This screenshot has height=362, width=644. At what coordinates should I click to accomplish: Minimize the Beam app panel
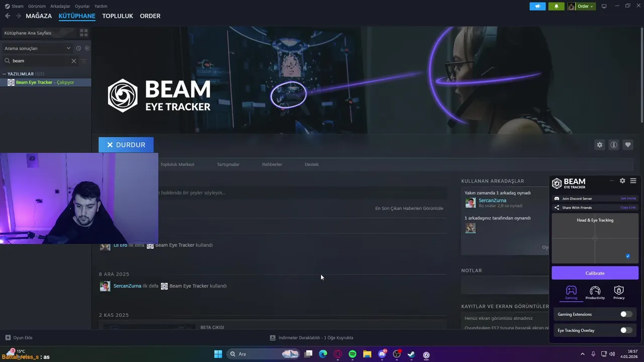(612, 180)
